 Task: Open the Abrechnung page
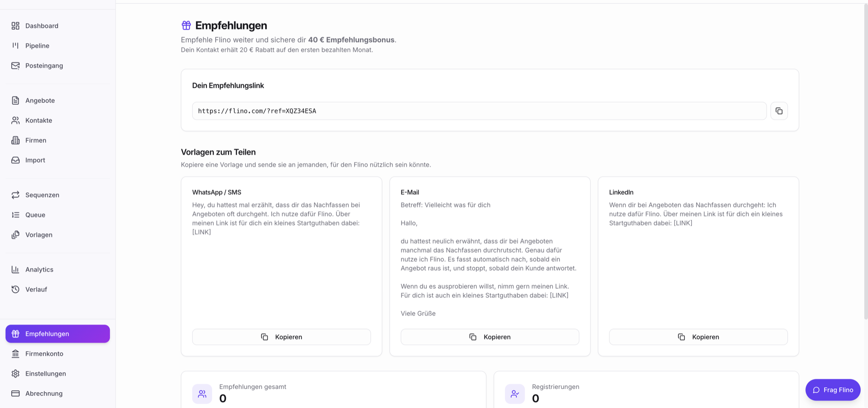point(58,393)
